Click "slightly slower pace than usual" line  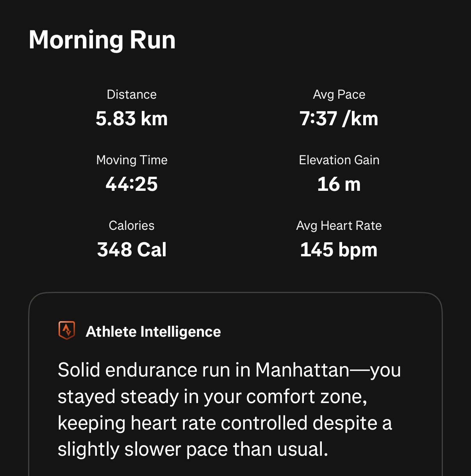(193, 449)
